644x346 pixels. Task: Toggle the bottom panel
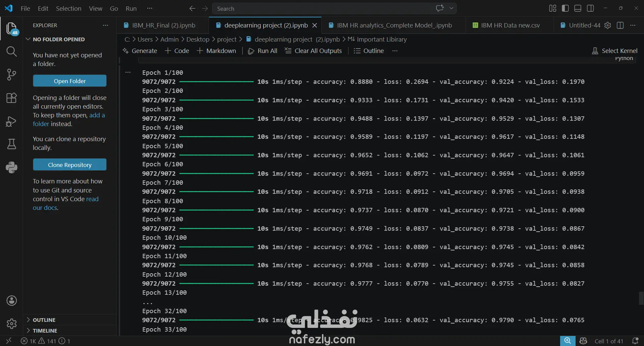578,8
